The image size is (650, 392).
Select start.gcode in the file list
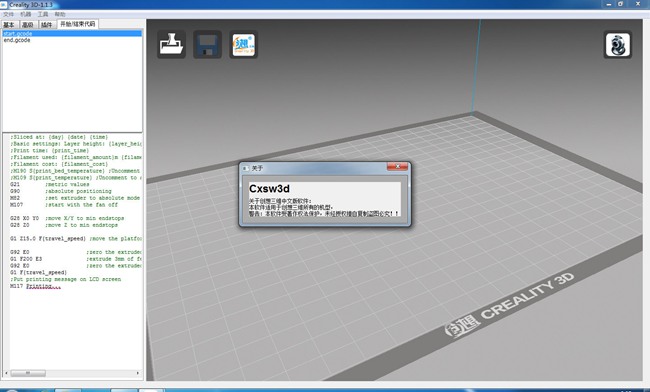coord(72,34)
